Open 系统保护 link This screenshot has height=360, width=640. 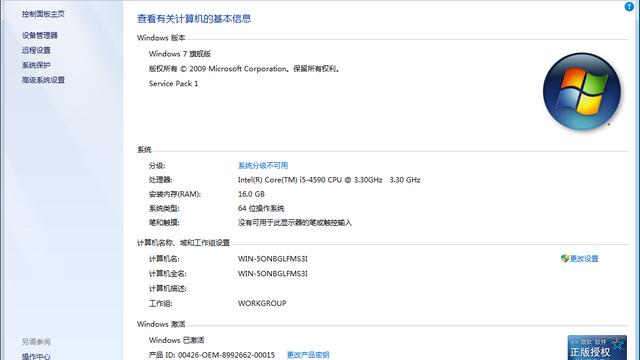(36, 65)
